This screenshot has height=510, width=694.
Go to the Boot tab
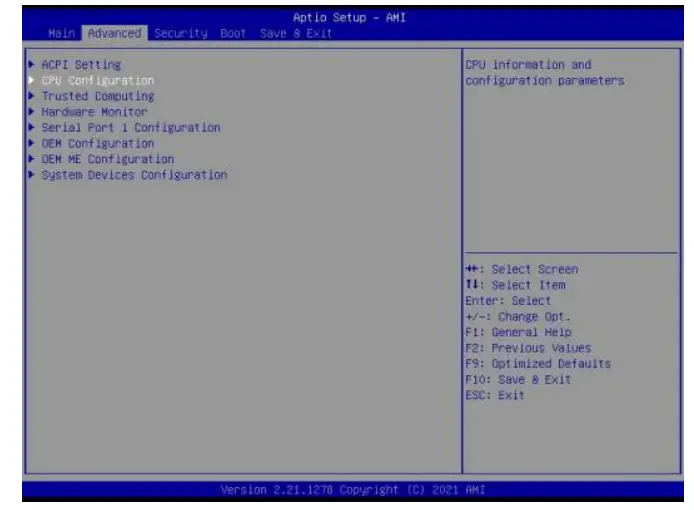point(233,33)
